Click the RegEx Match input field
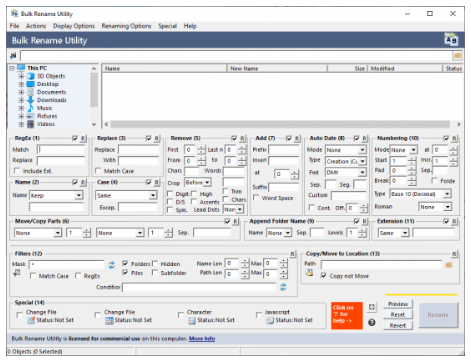Screen dimensions: 471x364 coord(61,149)
